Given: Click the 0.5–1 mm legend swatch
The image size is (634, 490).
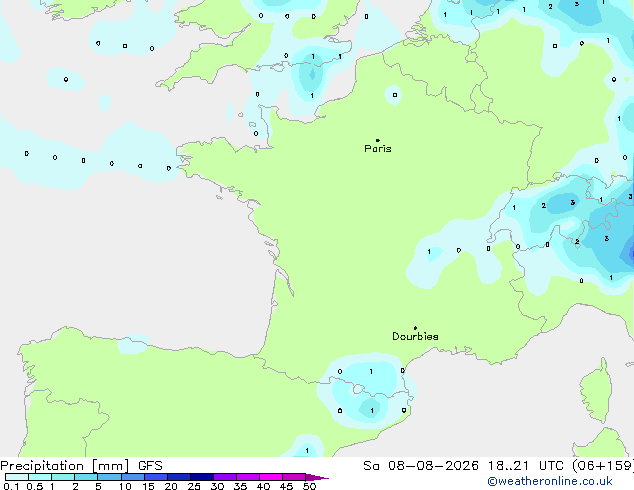Looking at the screenshot, I should (x=40, y=477).
